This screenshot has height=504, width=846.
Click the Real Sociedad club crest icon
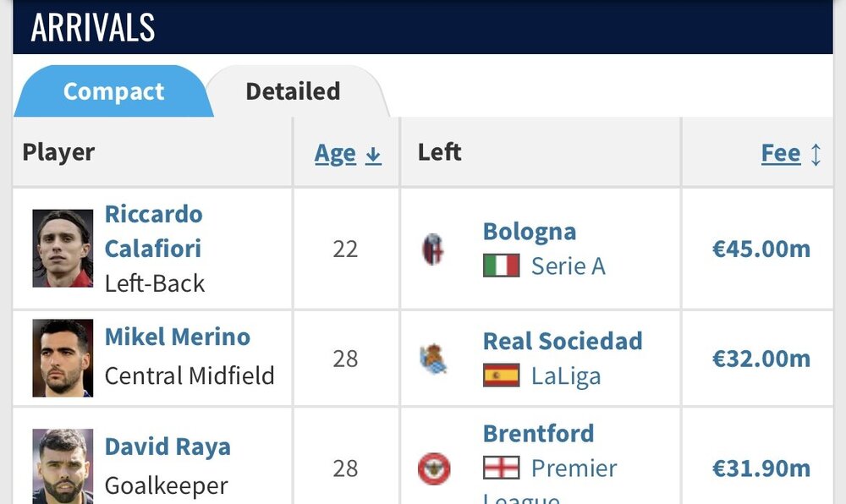point(433,359)
